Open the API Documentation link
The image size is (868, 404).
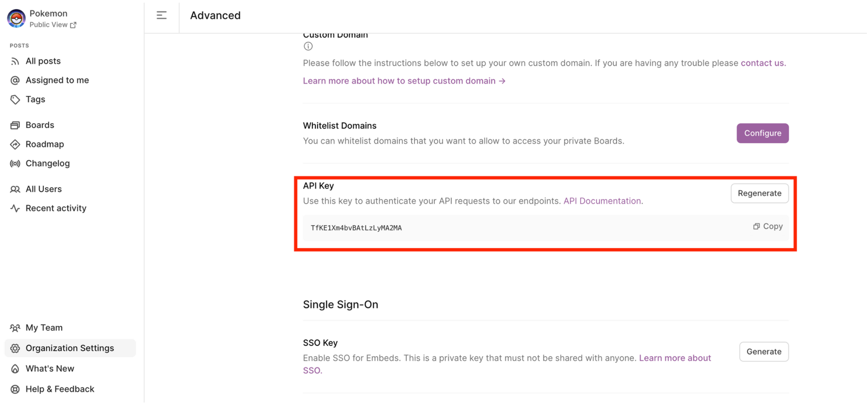pos(602,201)
